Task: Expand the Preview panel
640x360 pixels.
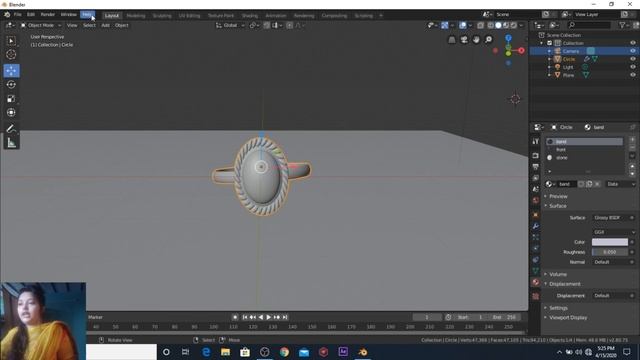Action: tap(558, 196)
